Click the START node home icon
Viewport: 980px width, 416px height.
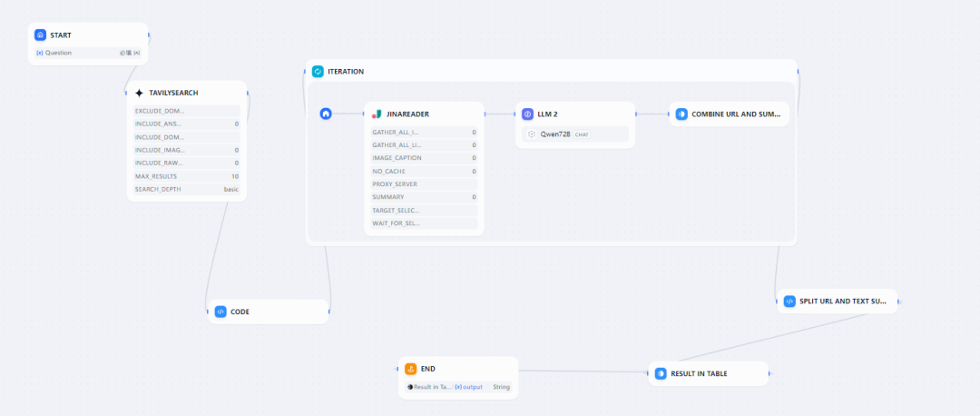40,35
